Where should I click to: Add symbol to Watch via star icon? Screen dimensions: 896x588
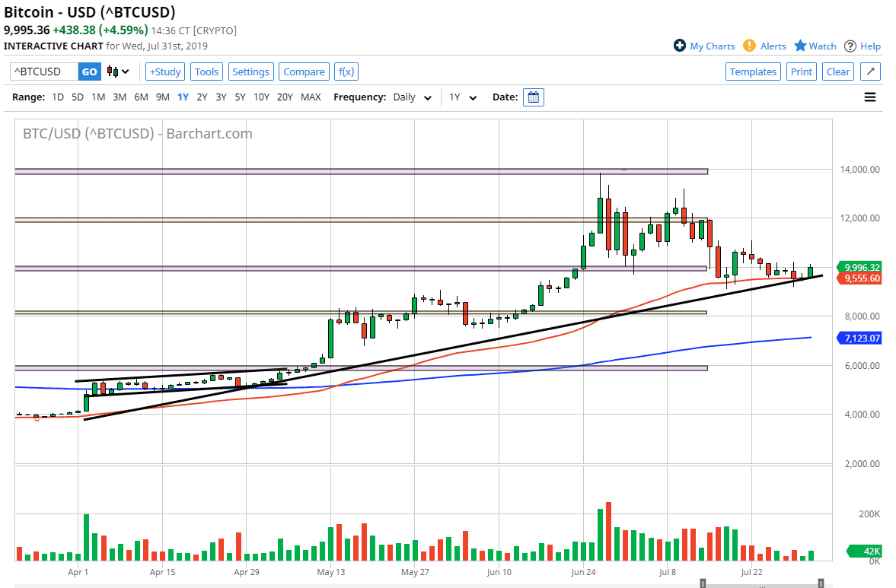point(802,46)
